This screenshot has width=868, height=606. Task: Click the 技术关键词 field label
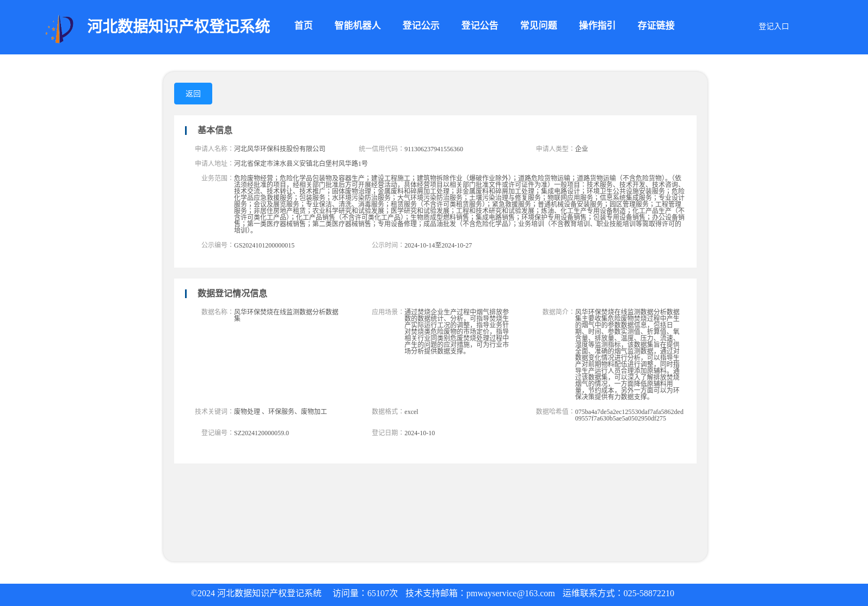coord(214,411)
